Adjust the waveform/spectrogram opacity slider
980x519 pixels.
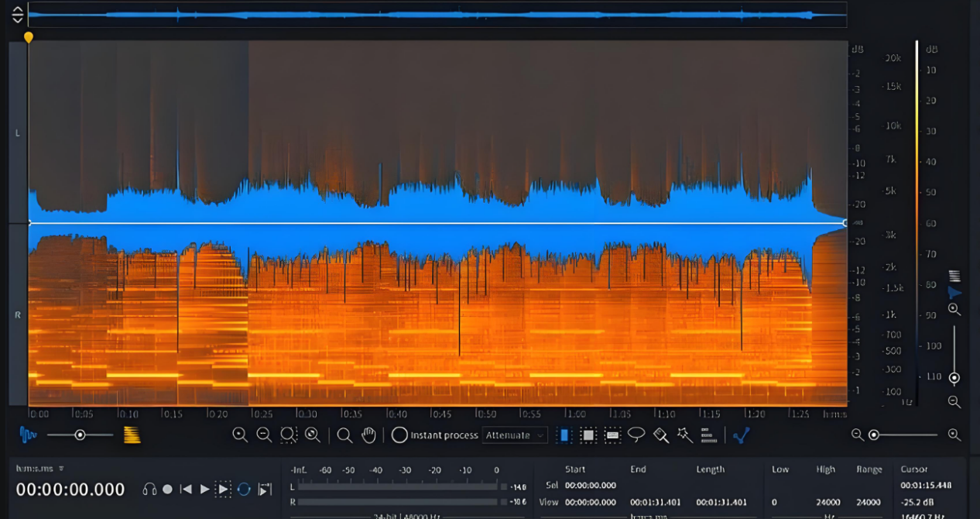(80, 435)
